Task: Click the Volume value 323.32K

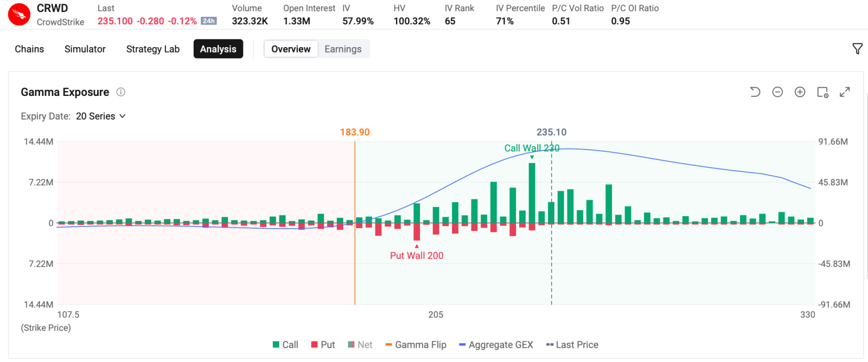Action: pos(250,21)
